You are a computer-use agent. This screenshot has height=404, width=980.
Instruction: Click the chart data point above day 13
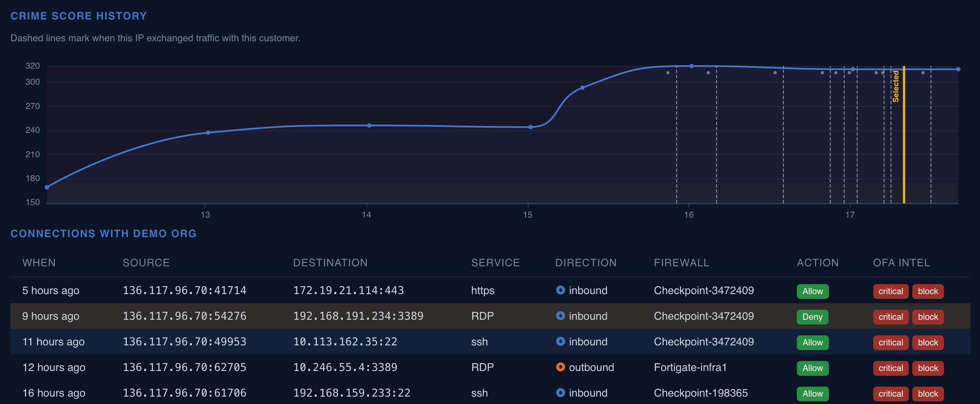click(208, 132)
